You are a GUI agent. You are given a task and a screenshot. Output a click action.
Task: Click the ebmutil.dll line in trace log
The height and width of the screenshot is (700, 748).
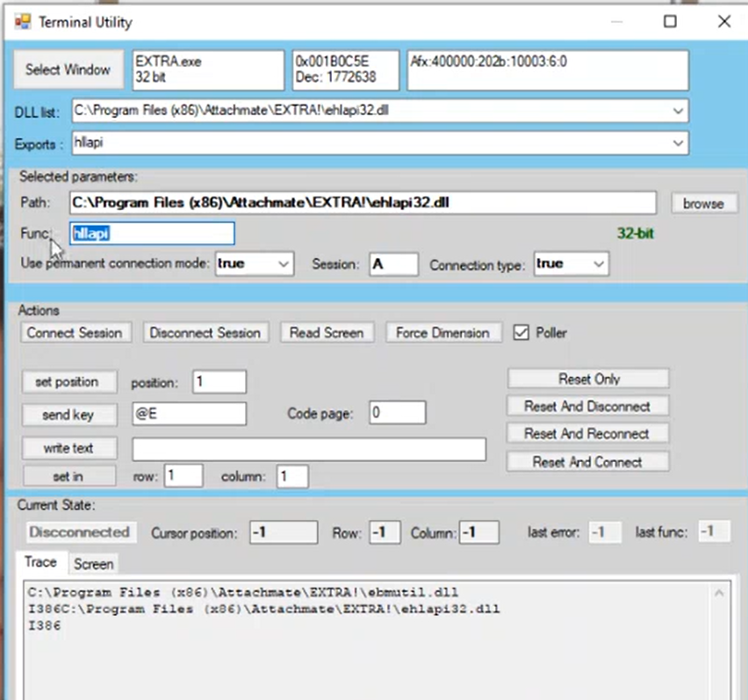pos(243,593)
